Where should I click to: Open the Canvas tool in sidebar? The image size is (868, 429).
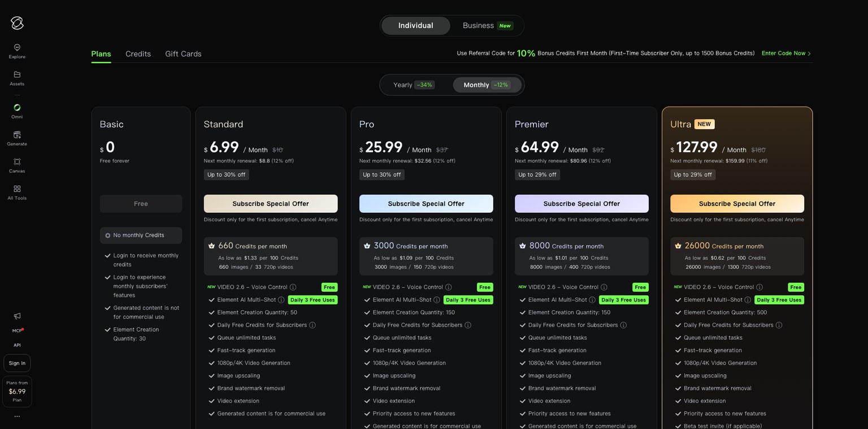coord(17,165)
